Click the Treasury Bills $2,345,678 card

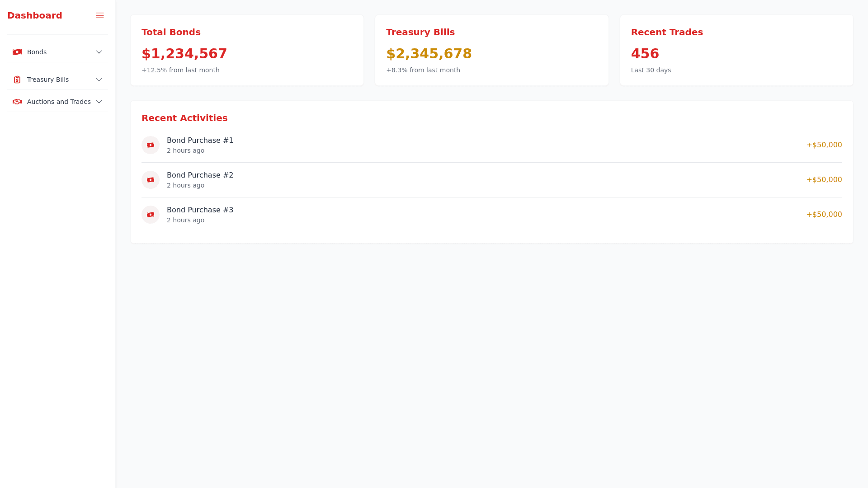[x=491, y=50]
